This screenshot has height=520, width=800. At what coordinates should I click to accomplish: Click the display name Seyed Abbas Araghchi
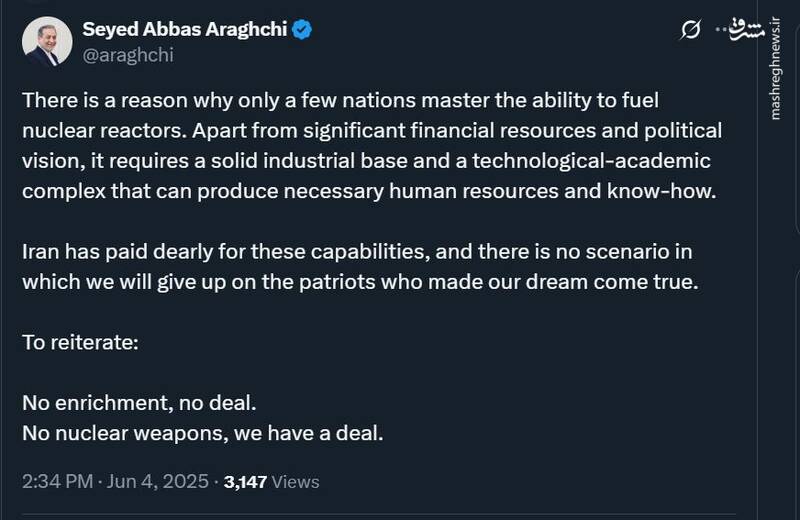click(187, 29)
